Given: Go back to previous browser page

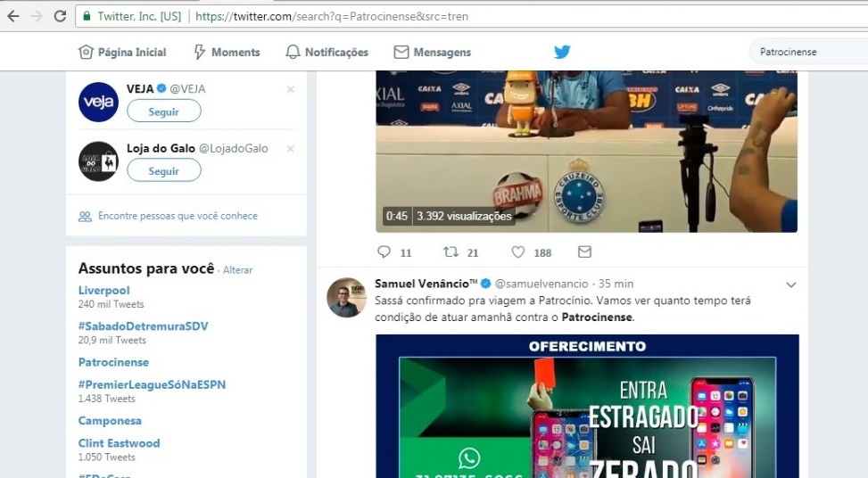Looking at the screenshot, I should [x=13, y=16].
